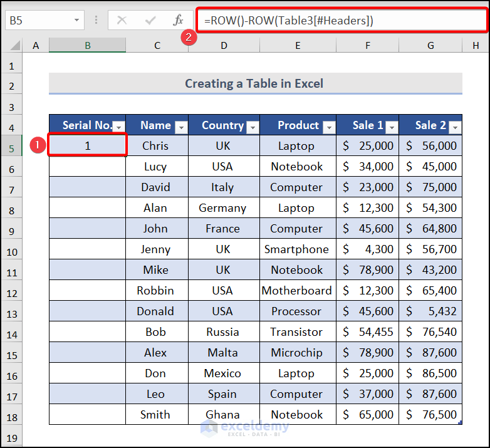Select cell B5 containing 1
Image resolution: width=490 pixels, height=448 pixels.
point(88,145)
